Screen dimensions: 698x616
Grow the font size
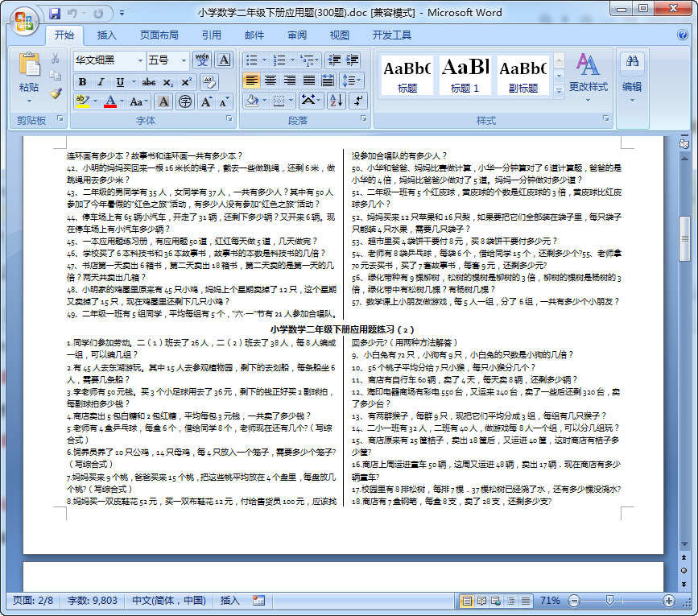click(x=206, y=101)
